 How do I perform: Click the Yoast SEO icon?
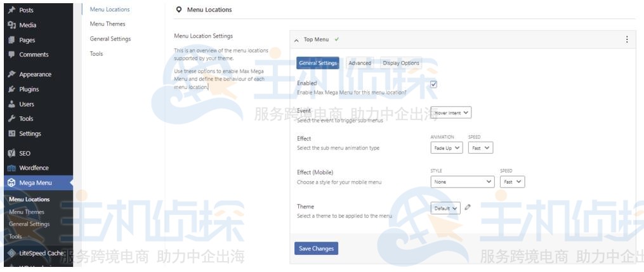11,153
